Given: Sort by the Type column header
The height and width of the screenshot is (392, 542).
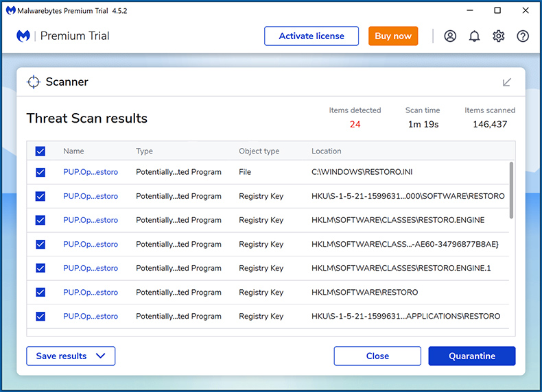Looking at the screenshot, I should [x=144, y=151].
